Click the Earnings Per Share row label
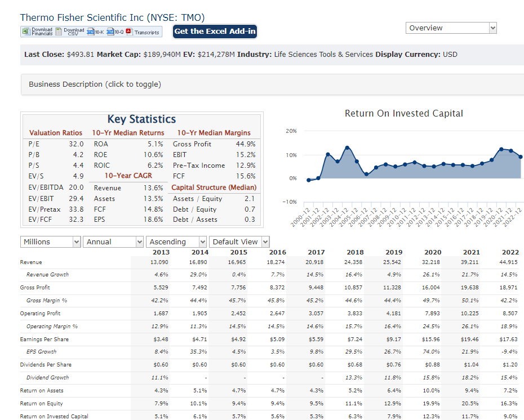 click(44, 339)
